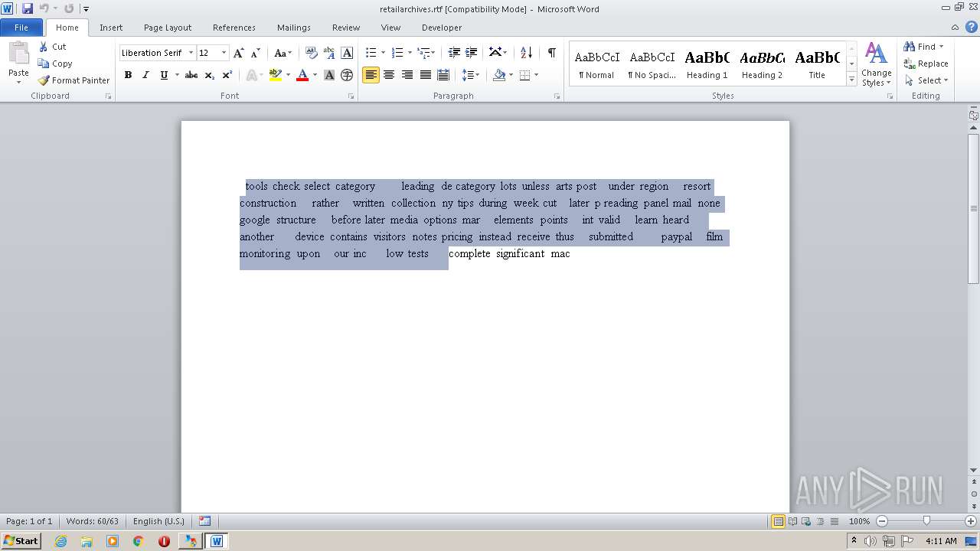Click character shading icon
Image resolution: width=980 pixels, height=551 pixels.
click(x=329, y=75)
